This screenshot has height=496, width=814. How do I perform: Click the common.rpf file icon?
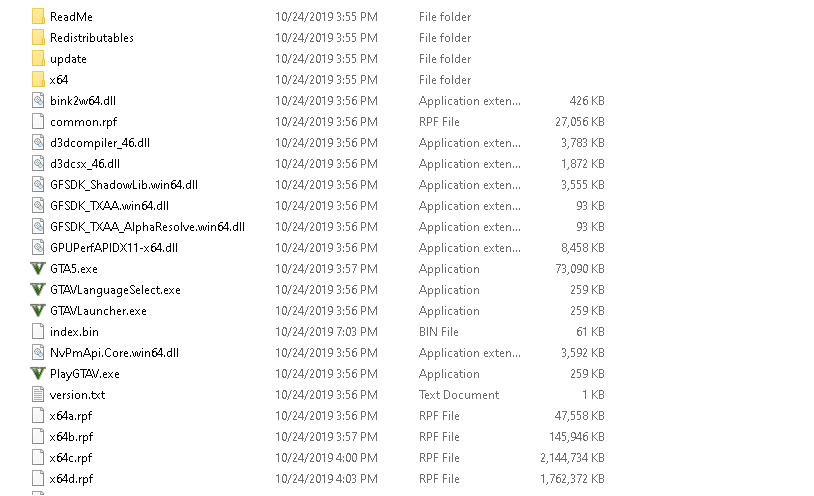tap(38, 122)
